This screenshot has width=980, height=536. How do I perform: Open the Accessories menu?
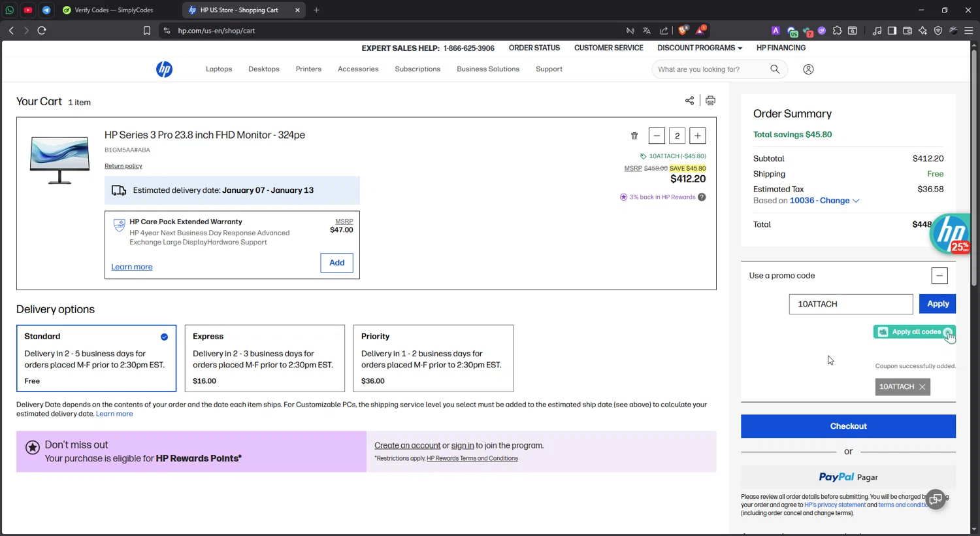coord(358,69)
